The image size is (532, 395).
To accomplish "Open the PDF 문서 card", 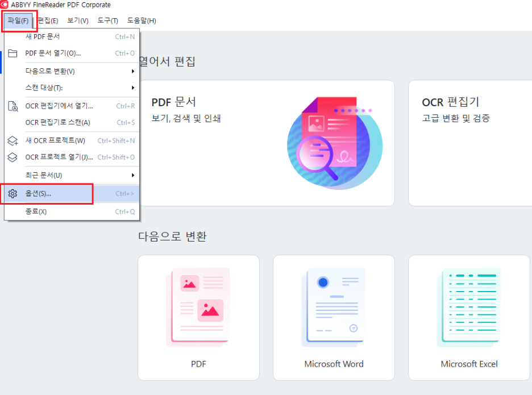I will click(x=267, y=143).
